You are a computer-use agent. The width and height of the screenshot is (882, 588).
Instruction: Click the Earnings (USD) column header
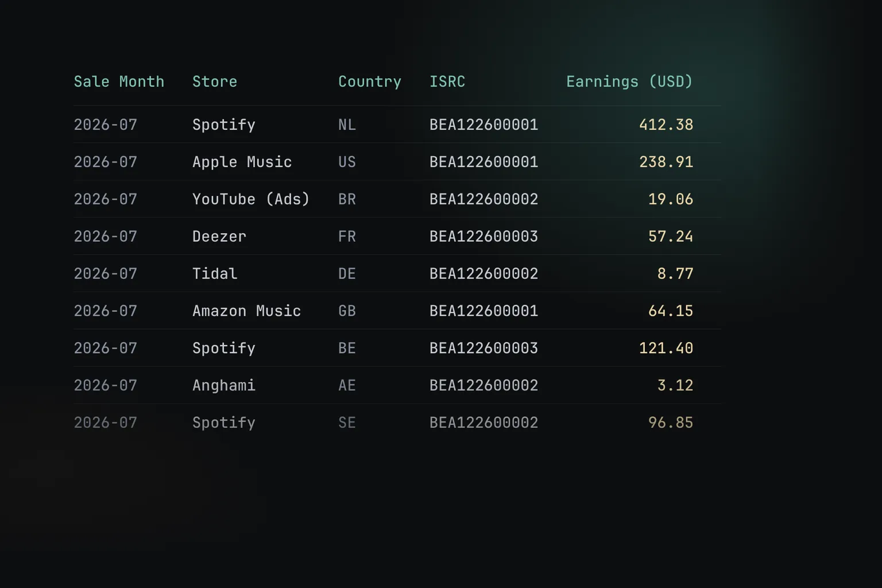coord(629,82)
